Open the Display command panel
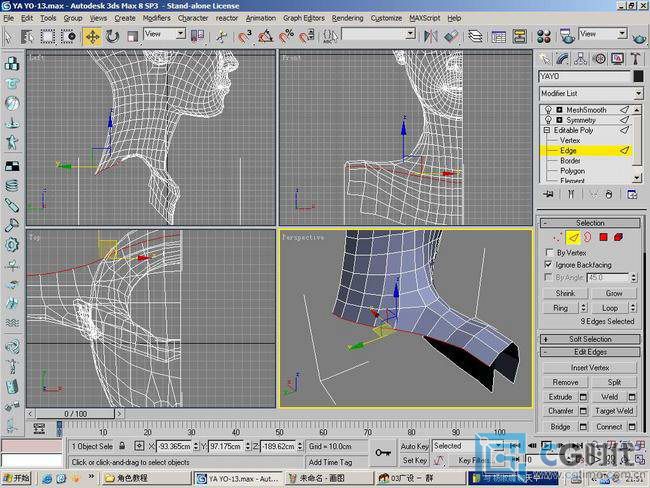650x488 pixels. pyautogui.click(x=618, y=59)
